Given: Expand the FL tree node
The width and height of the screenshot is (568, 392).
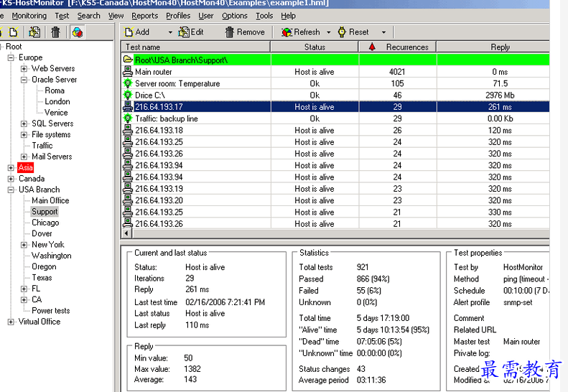Looking at the screenshot, I should (x=24, y=289).
